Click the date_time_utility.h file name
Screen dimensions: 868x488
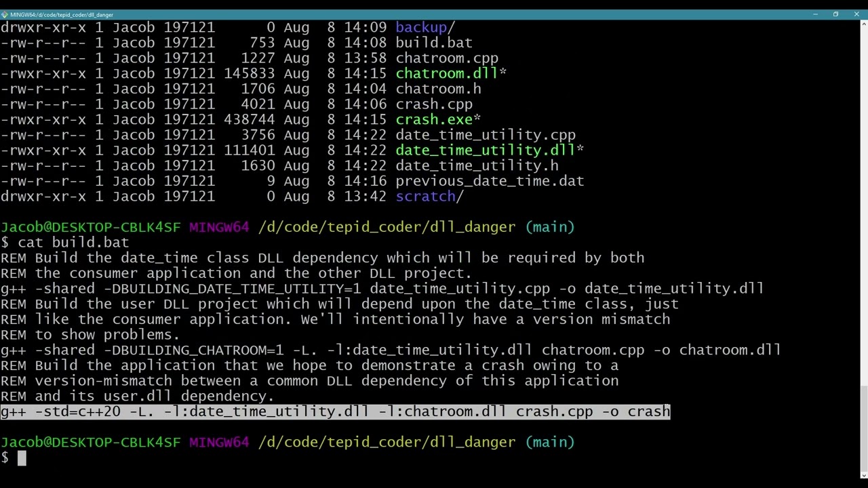pyautogui.click(x=477, y=165)
